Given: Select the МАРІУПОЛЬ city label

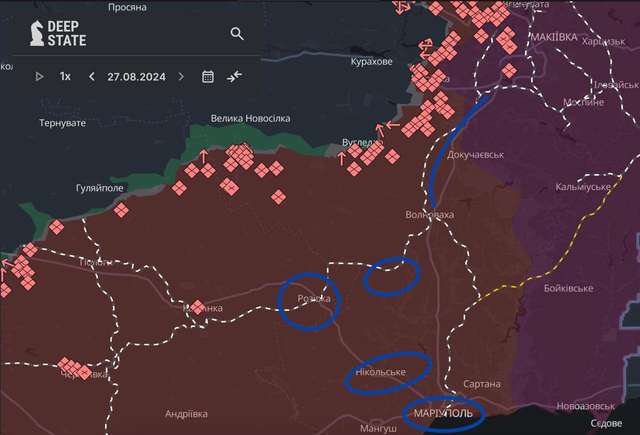Looking at the screenshot, I should point(443,412).
